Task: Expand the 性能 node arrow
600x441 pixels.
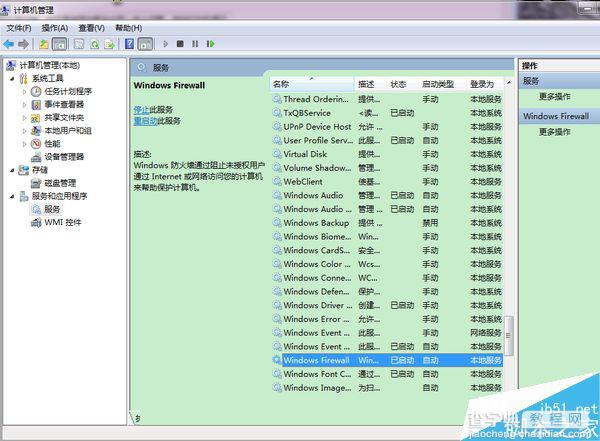Action: pyautogui.click(x=24, y=144)
